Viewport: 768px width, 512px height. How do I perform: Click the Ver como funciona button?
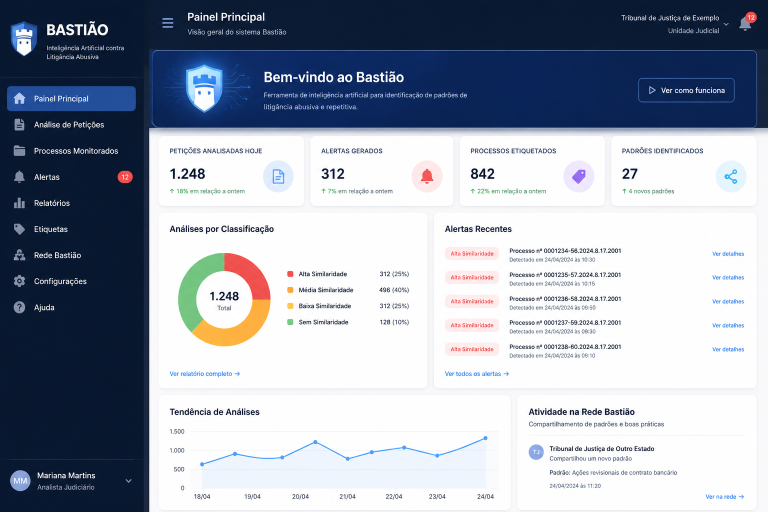[686, 90]
